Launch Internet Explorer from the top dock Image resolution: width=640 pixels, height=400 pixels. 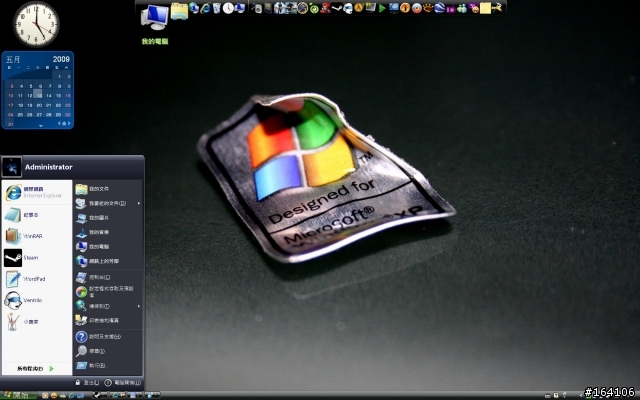click(205, 8)
